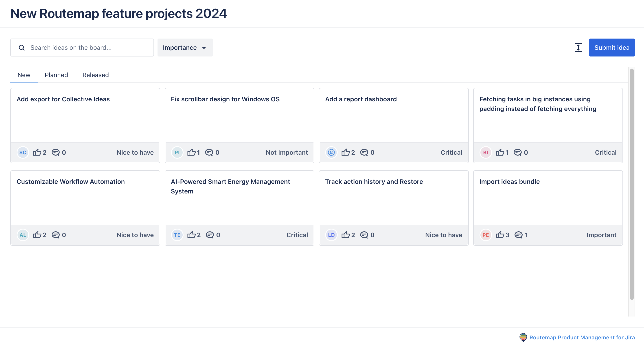Click the chevron in the Importance filter

point(204,48)
